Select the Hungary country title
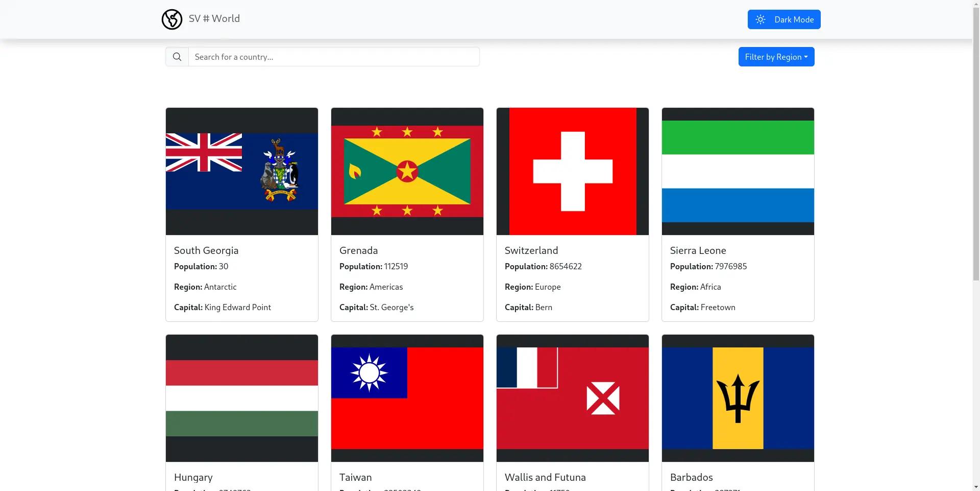Viewport: 980px width, 491px height. [193, 477]
